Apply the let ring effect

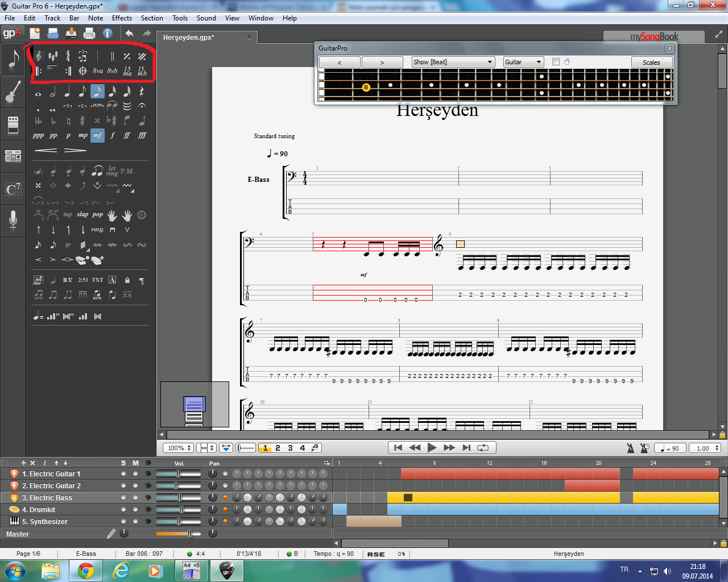112,171
